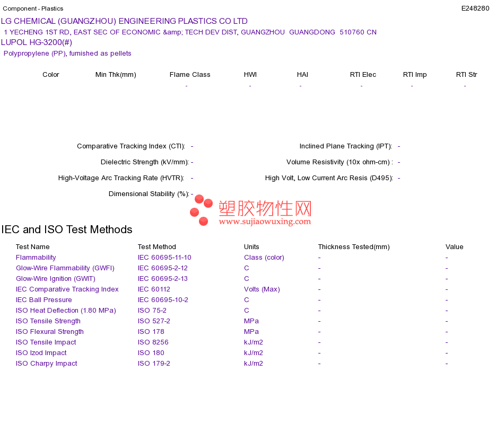Click test method ISO 527-2
Image resolution: width=504 pixels, height=424 pixels.
pyautogui.click(x=154, y=321)
